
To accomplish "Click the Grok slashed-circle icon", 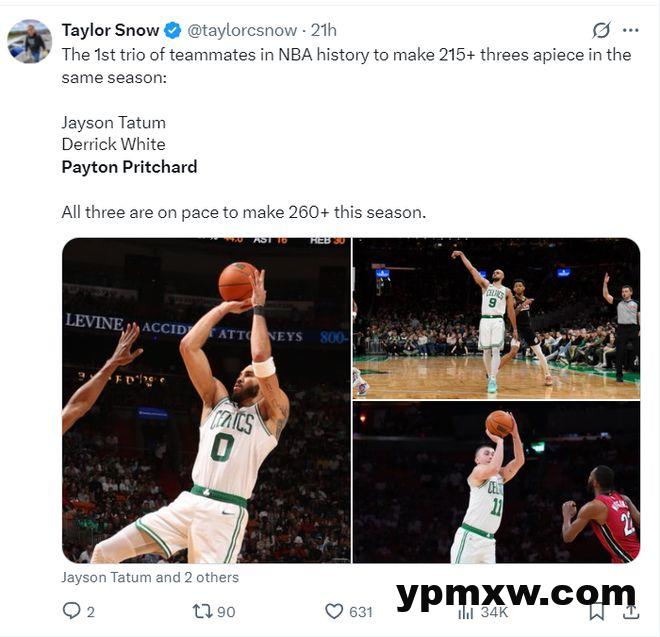I will coord(601,30).
